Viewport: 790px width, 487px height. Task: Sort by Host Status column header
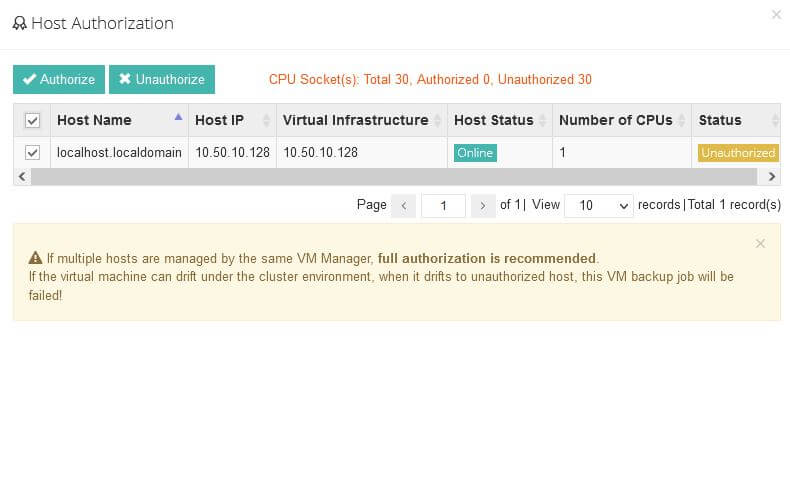(x=500, y=120)
